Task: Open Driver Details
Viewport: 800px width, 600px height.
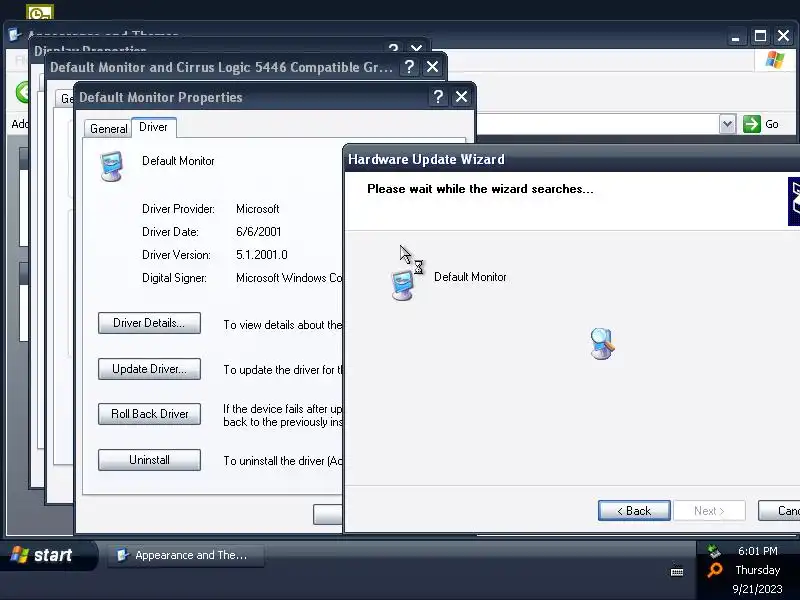Action: (x=149, y=323)
